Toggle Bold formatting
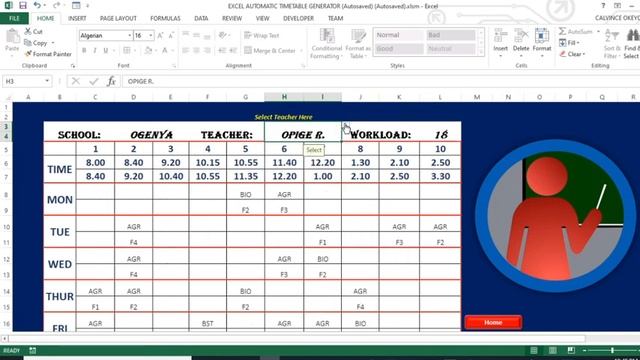Image resolution: width=640 pixels, height=360 pixels. click(84, 50)
